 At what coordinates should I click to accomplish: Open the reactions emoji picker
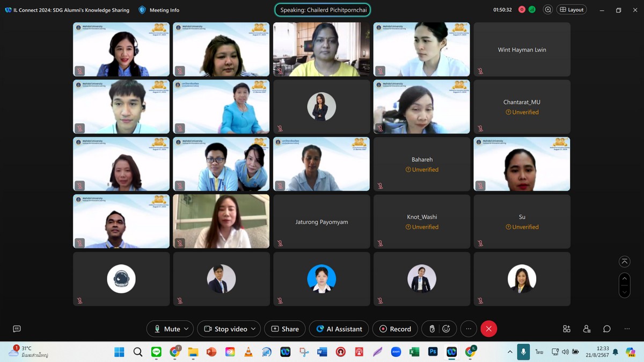[x=446, y=329]
